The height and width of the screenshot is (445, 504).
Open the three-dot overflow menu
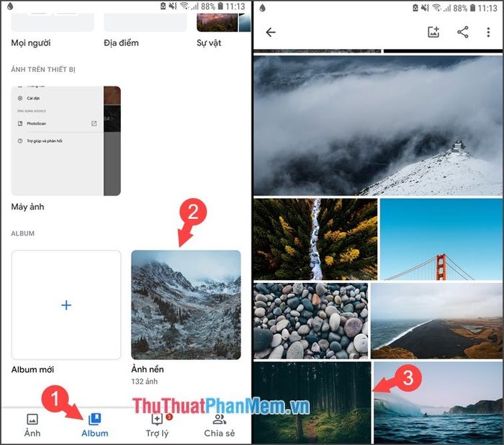[488, 32]
